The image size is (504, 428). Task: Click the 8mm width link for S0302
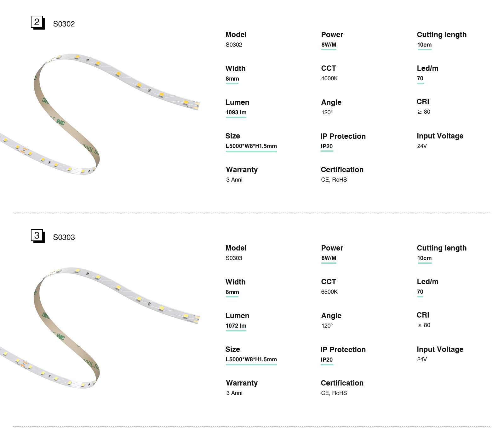(232, 79)
